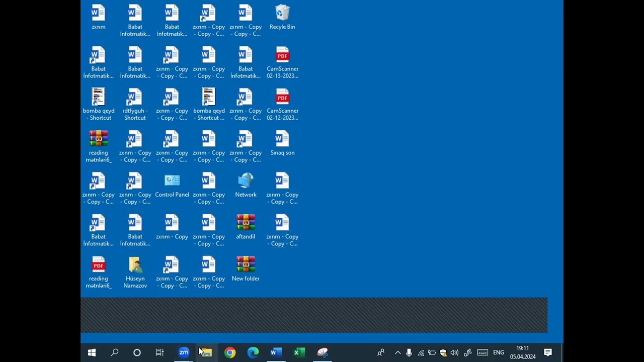
Task: Show hidden system tray icons
Action: (x=397, y=352)
